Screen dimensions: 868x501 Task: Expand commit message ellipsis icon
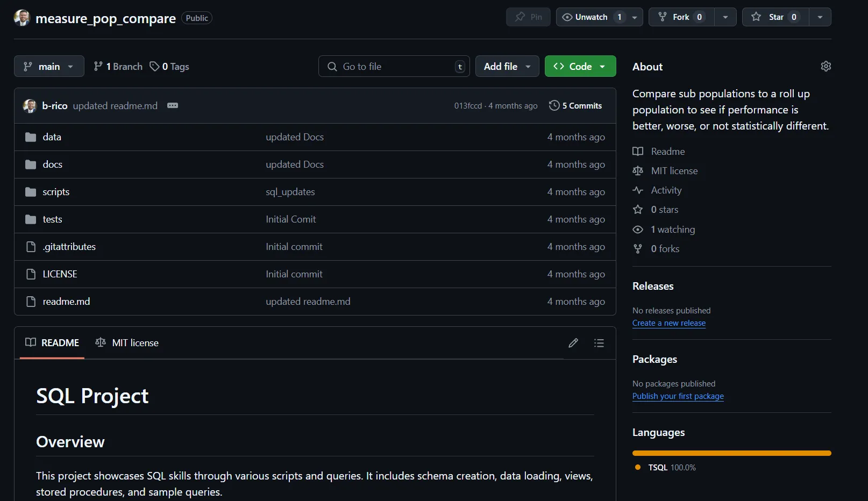[x=172, y=106]
